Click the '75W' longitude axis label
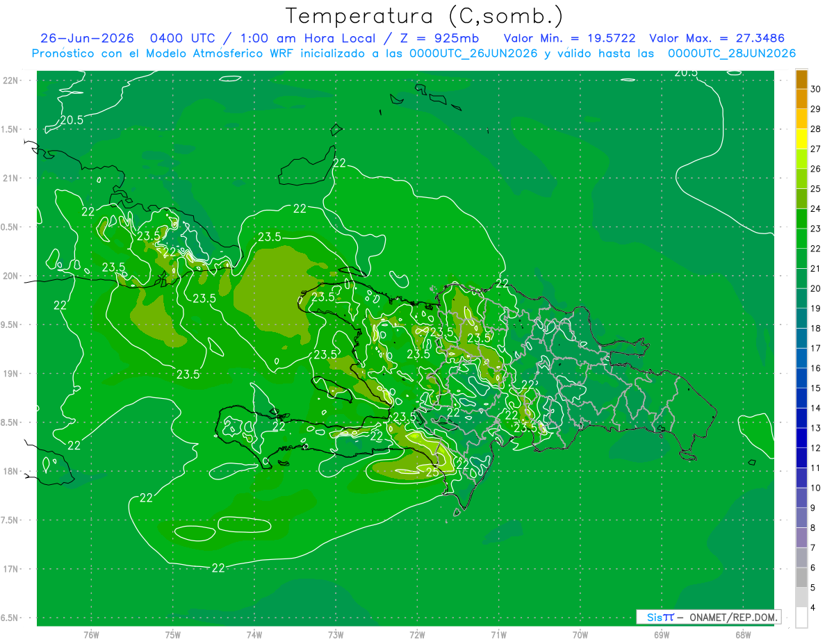This screenshot has height=644, width=834. [173, 634]
